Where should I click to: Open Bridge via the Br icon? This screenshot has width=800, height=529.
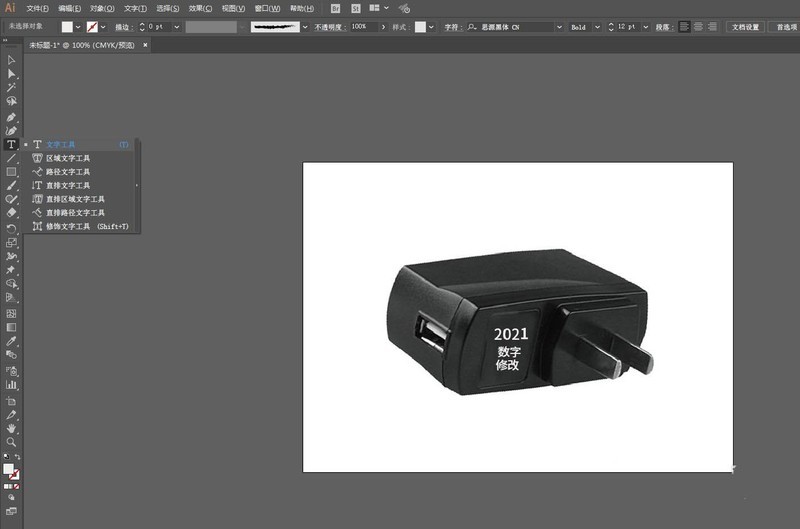coord(336,8)
